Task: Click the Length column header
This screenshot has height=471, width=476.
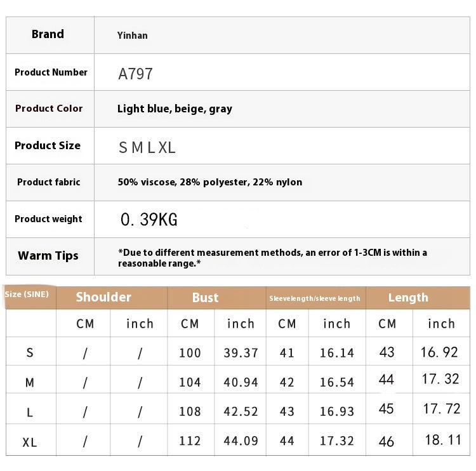Action: click(408, 298)
